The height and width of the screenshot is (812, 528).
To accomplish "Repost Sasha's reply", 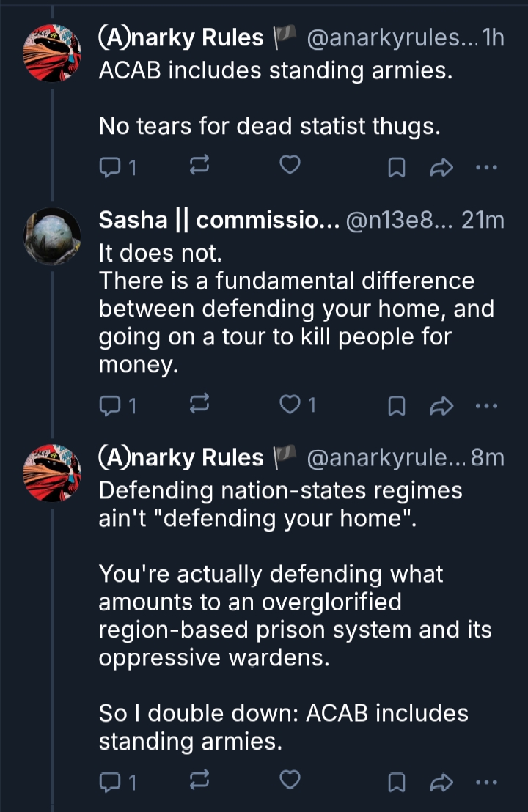I will (200, 404).
